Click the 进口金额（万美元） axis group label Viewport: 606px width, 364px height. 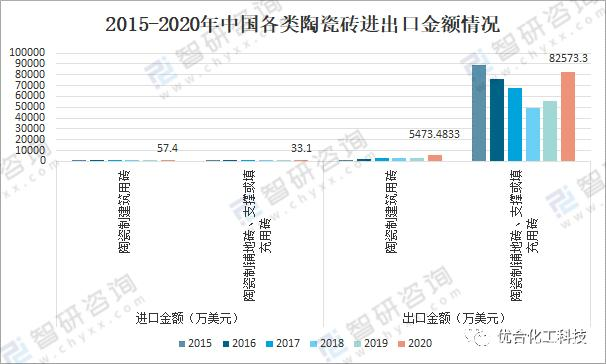[187, 318]
